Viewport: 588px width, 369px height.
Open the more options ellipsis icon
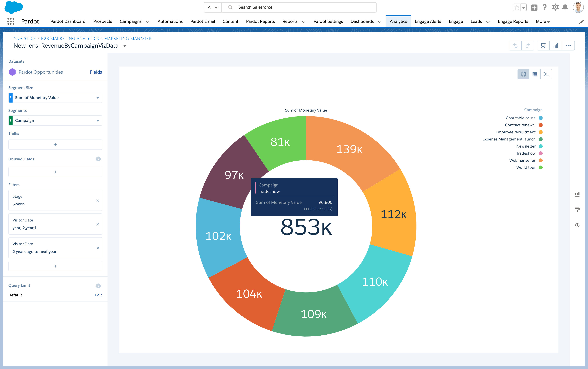point(568,46)
